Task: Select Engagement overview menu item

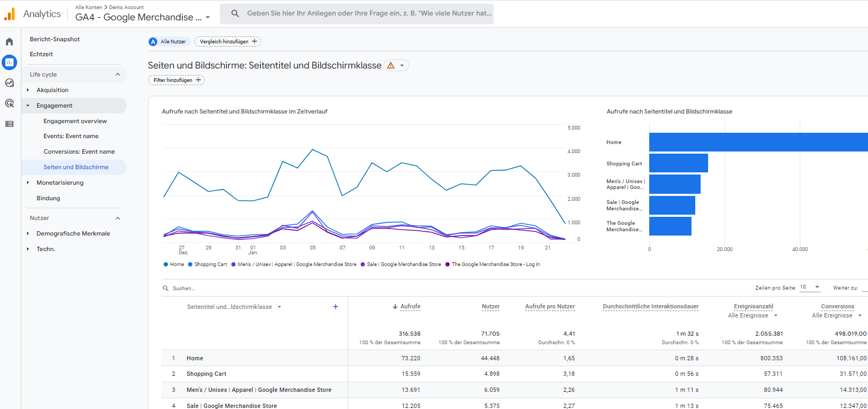Action: pyautogui.click(x=75, y=121)
